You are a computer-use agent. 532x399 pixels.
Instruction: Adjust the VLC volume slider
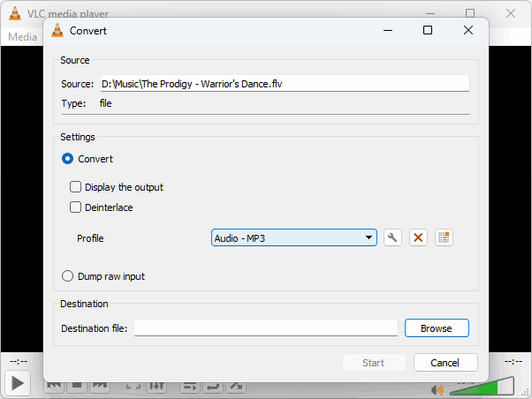(482, 386)
